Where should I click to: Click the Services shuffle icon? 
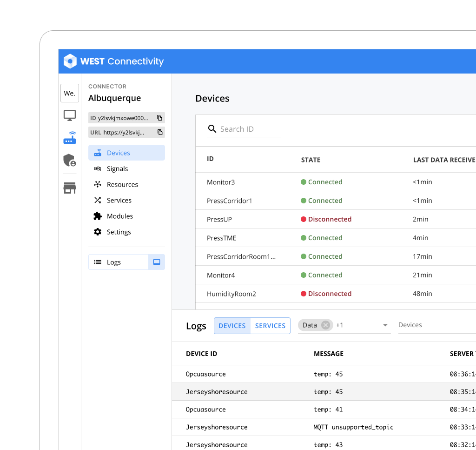click(98, 200)
